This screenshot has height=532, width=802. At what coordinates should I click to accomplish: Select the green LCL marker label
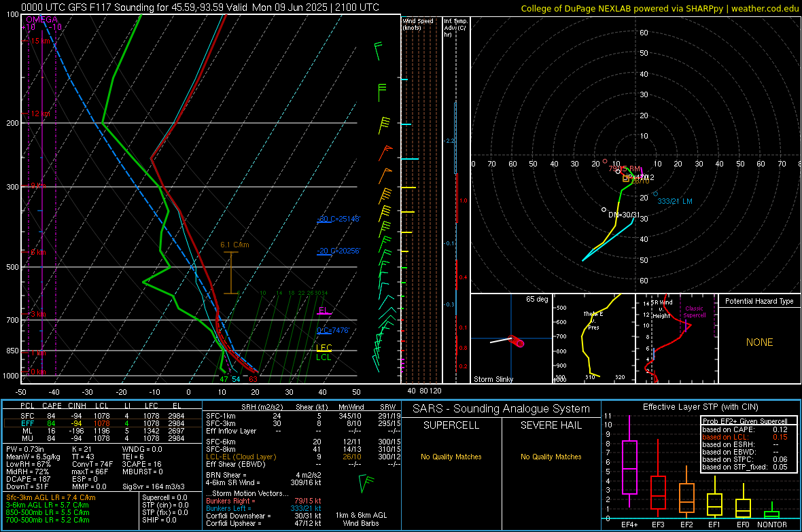point(324,357)
